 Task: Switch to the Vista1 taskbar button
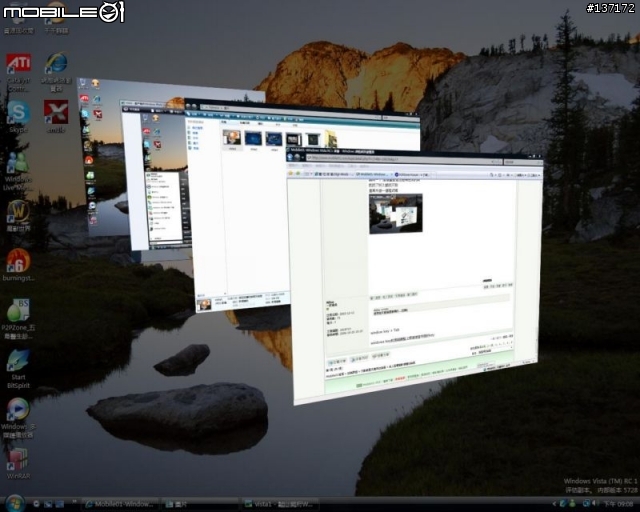tap(280, 504)
